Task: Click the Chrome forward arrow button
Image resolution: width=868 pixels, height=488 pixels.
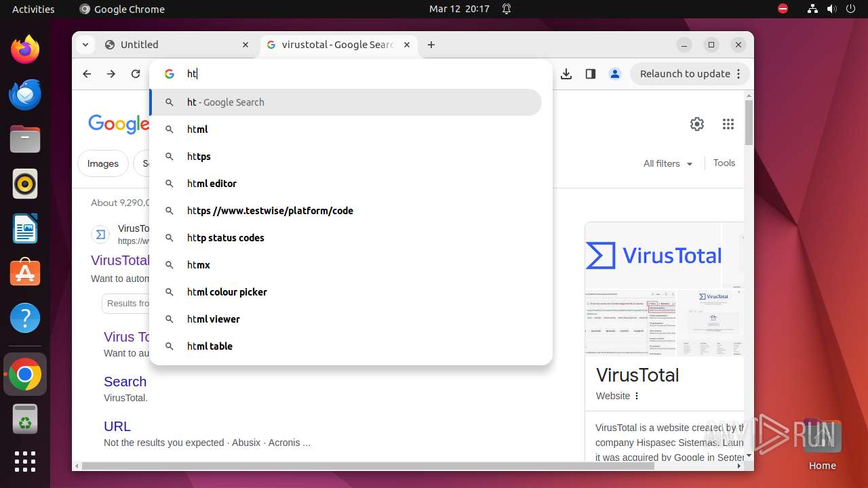Action: [111, 74]
